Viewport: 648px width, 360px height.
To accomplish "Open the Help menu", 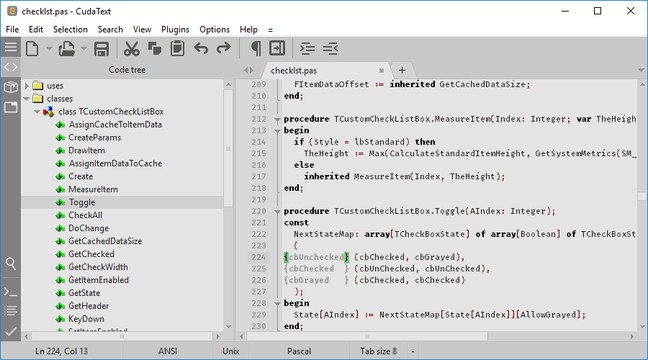I will coord(248,29).
